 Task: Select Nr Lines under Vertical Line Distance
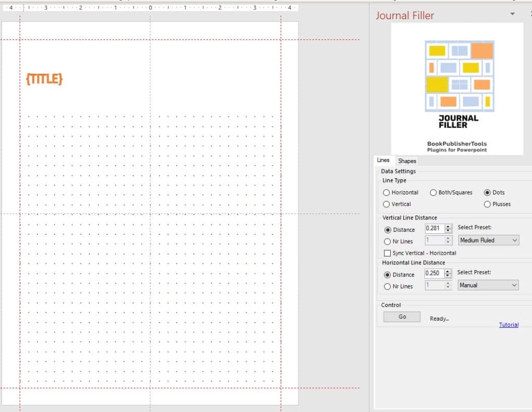(x=387, y=242)
